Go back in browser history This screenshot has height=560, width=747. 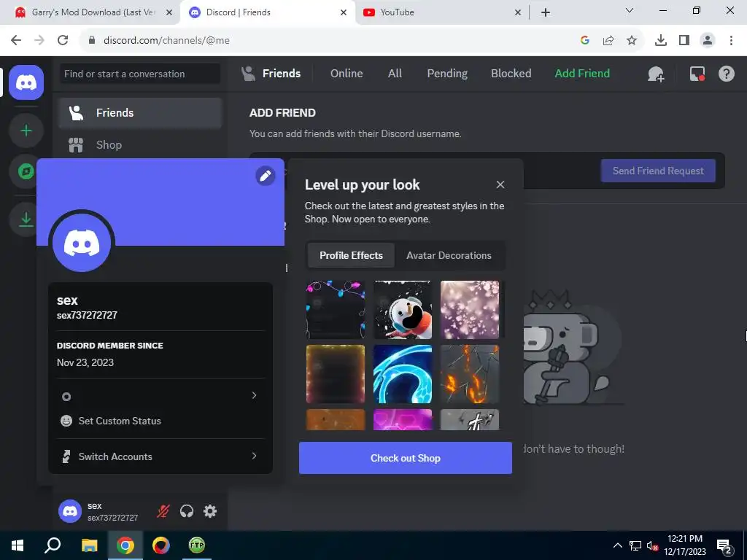[16, 40]
